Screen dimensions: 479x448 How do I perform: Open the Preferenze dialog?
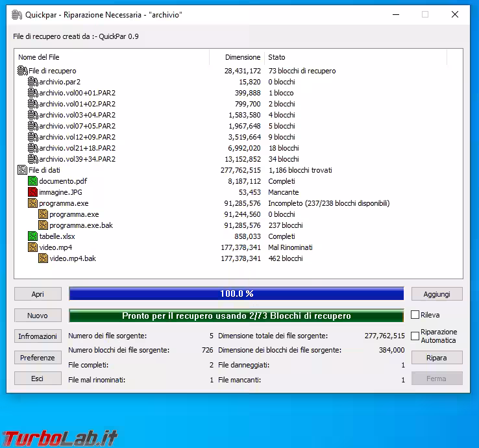click(38, 358)
